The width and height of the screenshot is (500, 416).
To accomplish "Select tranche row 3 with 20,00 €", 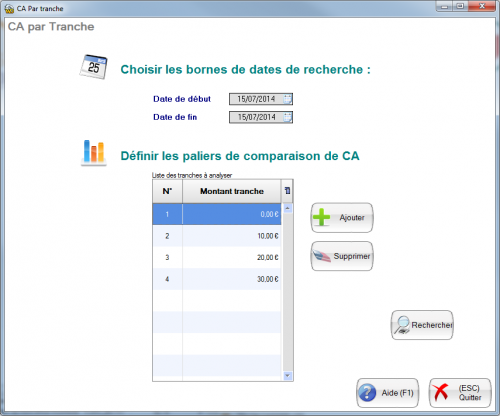I will click(x=217, y=257).
